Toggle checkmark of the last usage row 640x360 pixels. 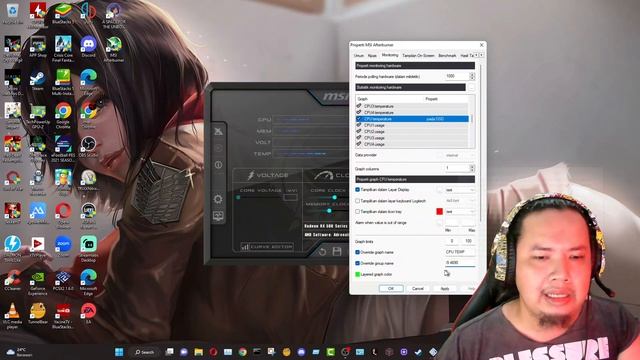pyautogui.click(x=359, y=144)
